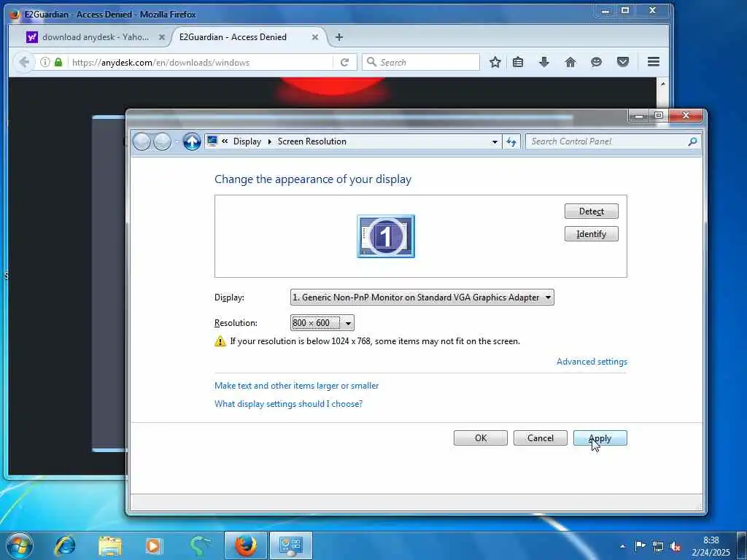Open the Display dropdown list
Image resolution: width=747 pixels, height=560 pixels.
pyautogui.click(x=422, y=297)
